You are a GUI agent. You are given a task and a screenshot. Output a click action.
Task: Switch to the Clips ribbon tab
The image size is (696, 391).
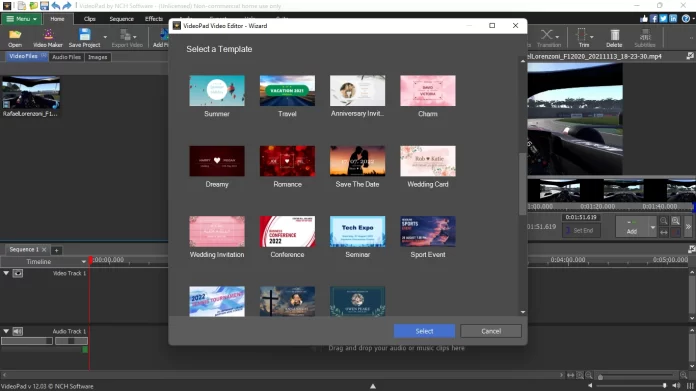(90, 19)
